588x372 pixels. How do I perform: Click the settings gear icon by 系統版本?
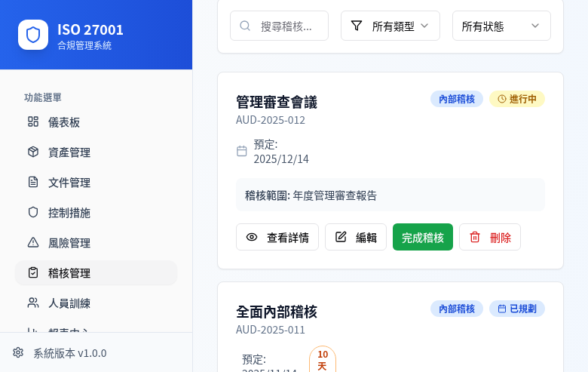point(18,352)
